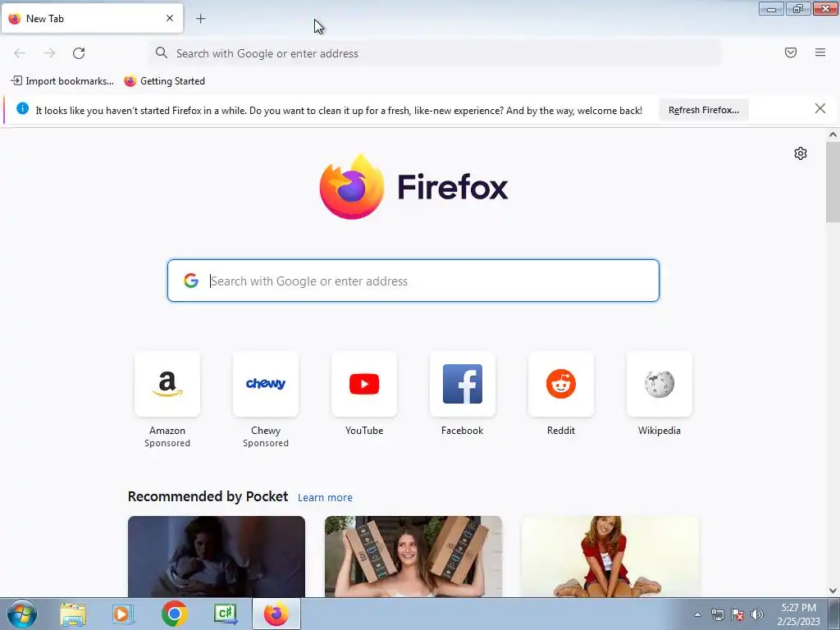Open new tab personalize settings gear
The image size is (840, 630).
801,153
